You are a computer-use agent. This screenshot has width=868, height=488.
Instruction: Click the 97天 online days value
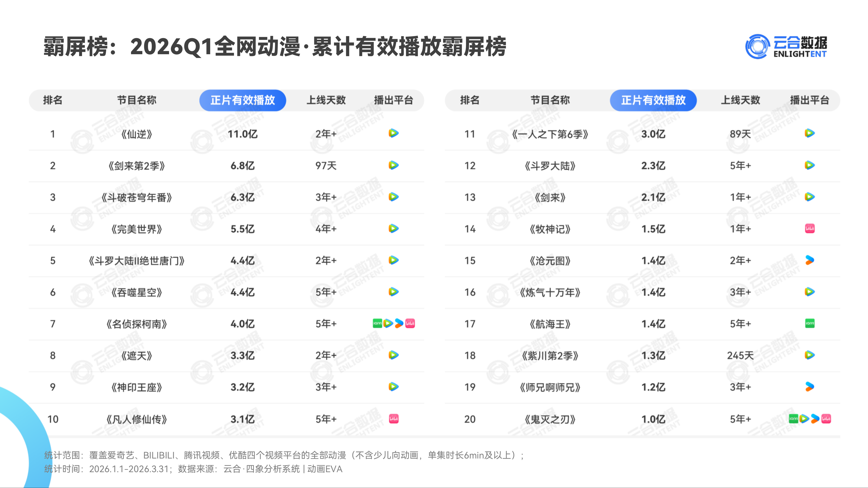point(326,166)
